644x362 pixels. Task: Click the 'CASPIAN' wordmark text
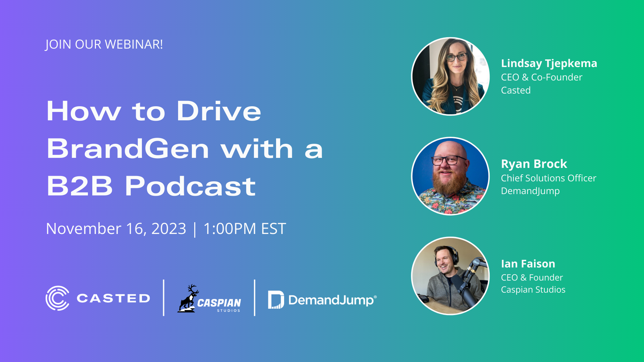point(219,303)
